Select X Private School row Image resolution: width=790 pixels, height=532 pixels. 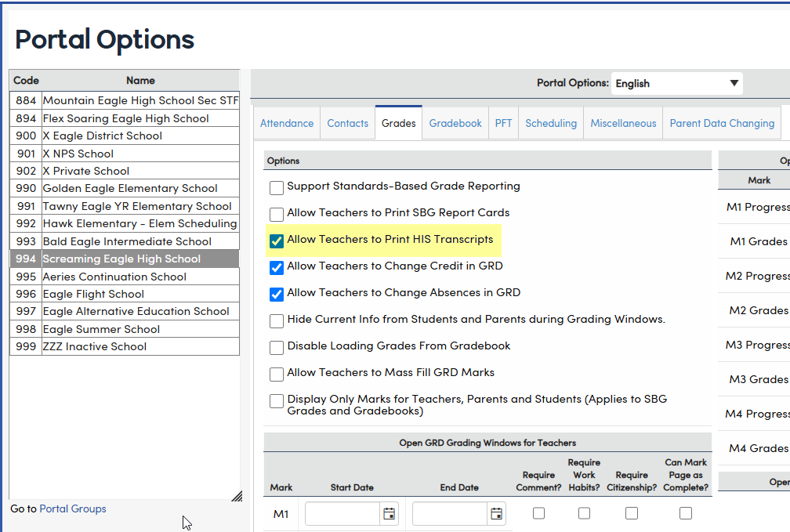(x=125, y=171)
